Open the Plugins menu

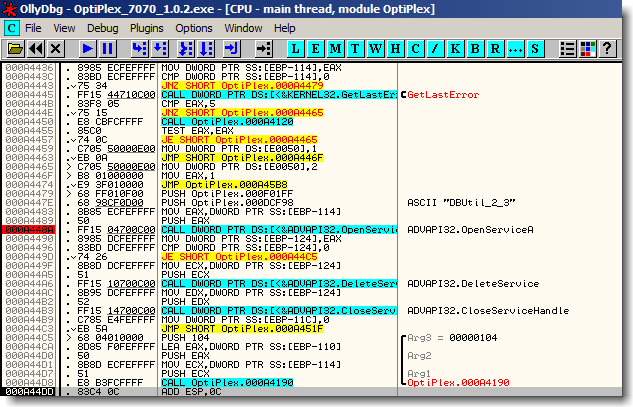(x=147, y=28)
